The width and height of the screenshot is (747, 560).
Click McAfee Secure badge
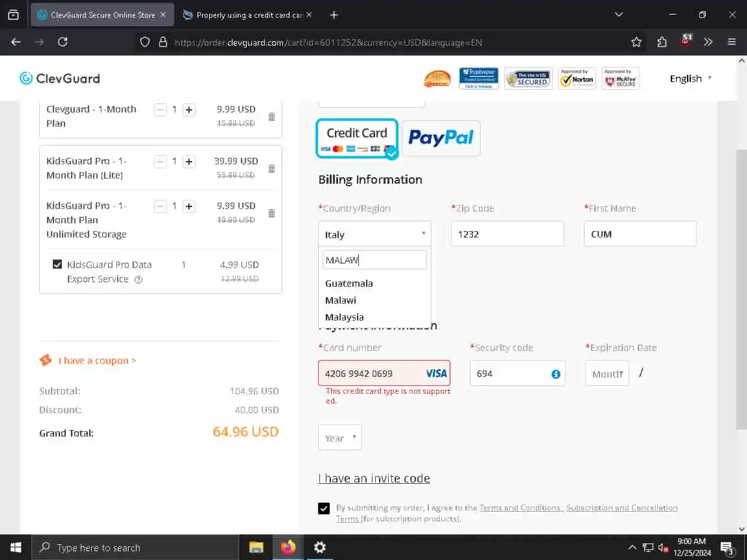pos(621,78)
